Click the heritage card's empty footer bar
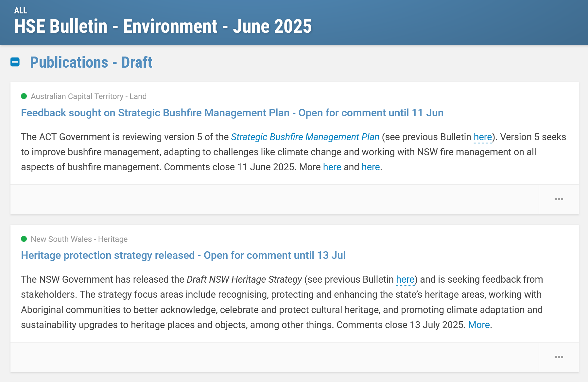 pos(275,357)
